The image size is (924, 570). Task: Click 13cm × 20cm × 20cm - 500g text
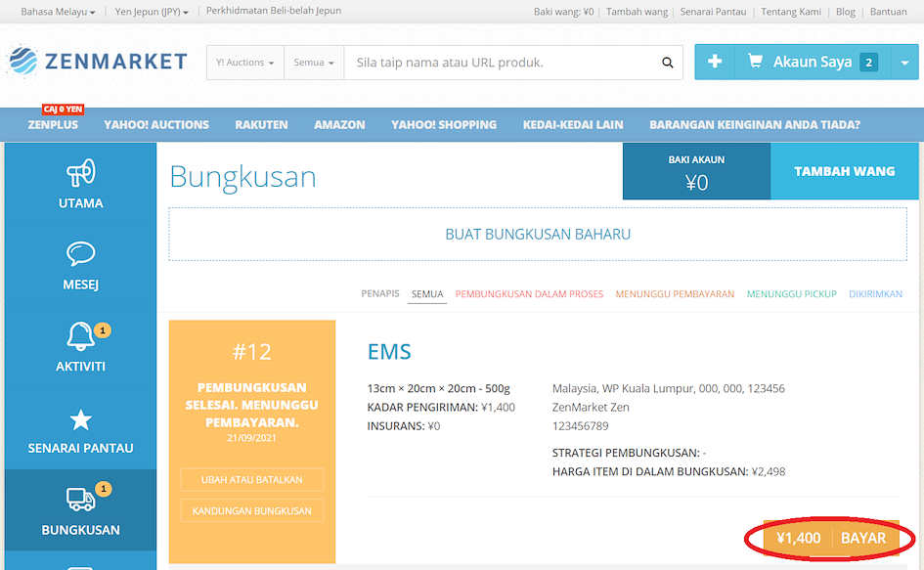pos(438,388)
